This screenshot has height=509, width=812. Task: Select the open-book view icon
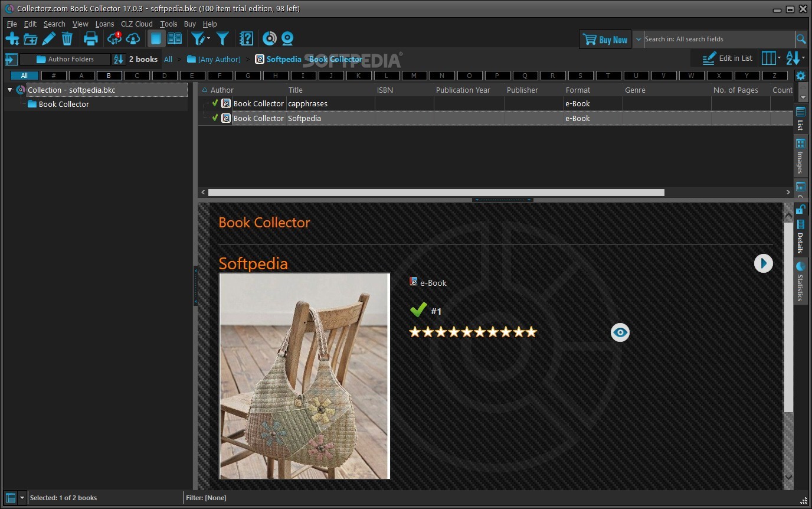(175, 39)
